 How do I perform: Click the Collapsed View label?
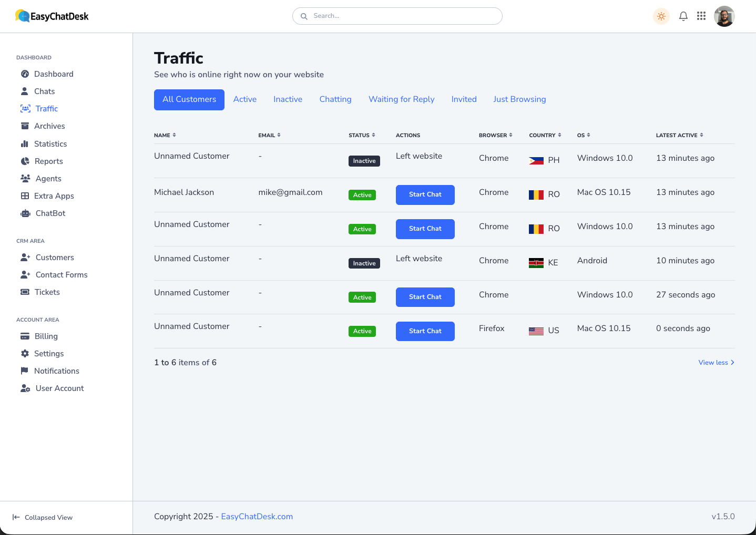pos(48,518)
